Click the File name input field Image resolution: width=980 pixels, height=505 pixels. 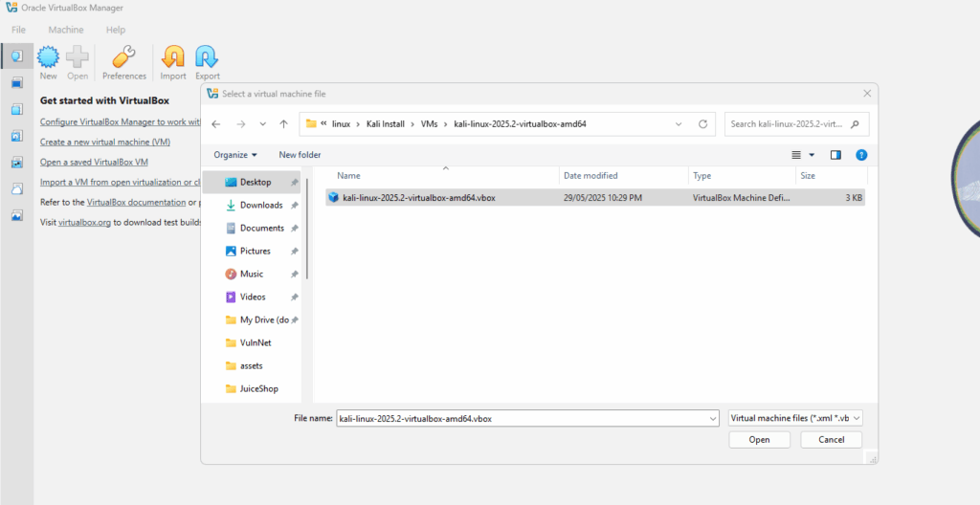522,419
